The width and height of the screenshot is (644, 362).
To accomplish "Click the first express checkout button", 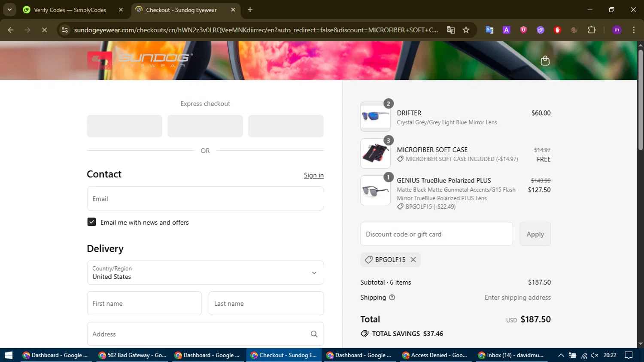I will coord(125,126).
